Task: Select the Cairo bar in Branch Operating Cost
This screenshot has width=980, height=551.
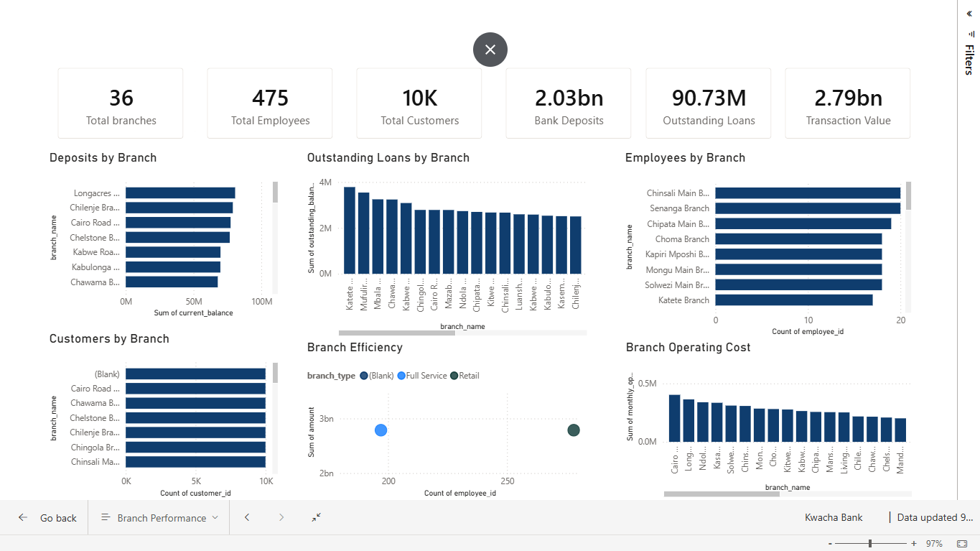Action: tap(675, 418)
